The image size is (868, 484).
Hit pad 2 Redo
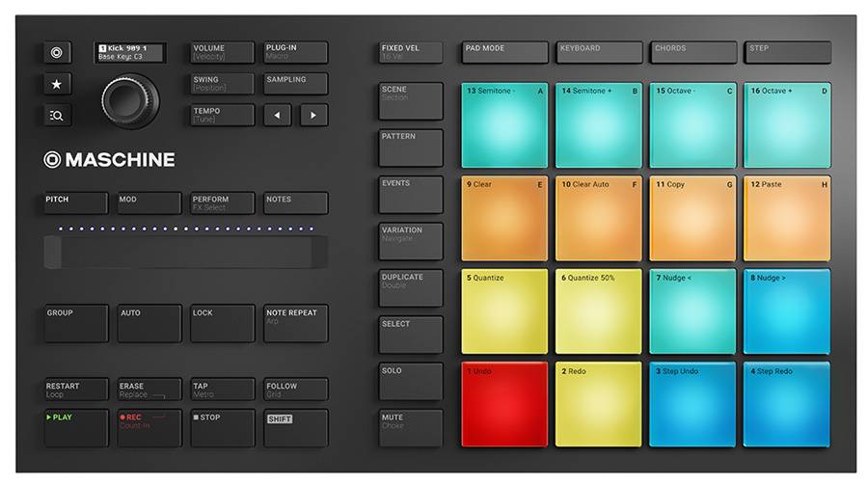click(x=599, y=404)
